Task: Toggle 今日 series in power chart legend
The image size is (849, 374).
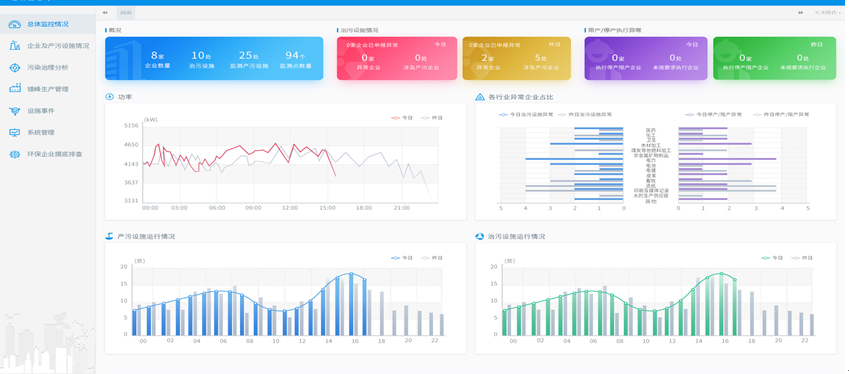Action: pos(401,117)
